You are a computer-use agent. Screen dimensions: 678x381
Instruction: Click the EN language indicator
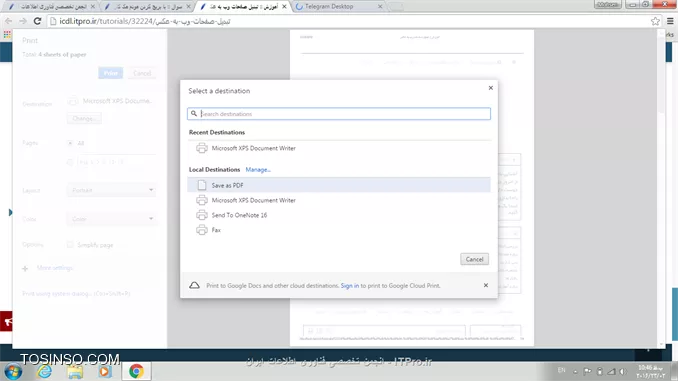(561, 370)
